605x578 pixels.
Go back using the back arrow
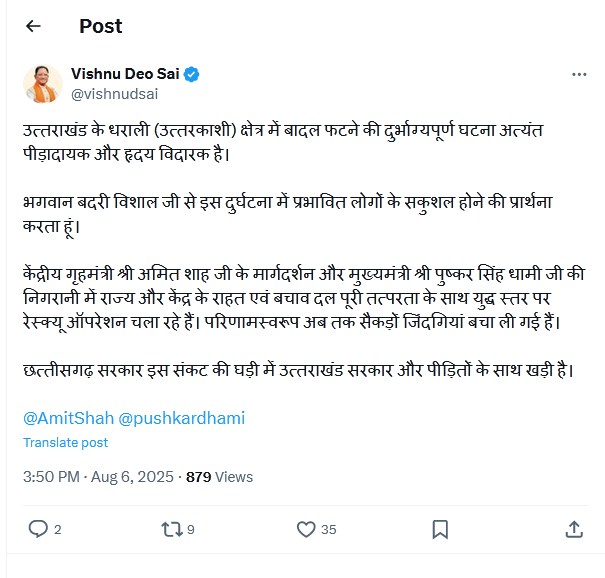click(x=33, y=26)
